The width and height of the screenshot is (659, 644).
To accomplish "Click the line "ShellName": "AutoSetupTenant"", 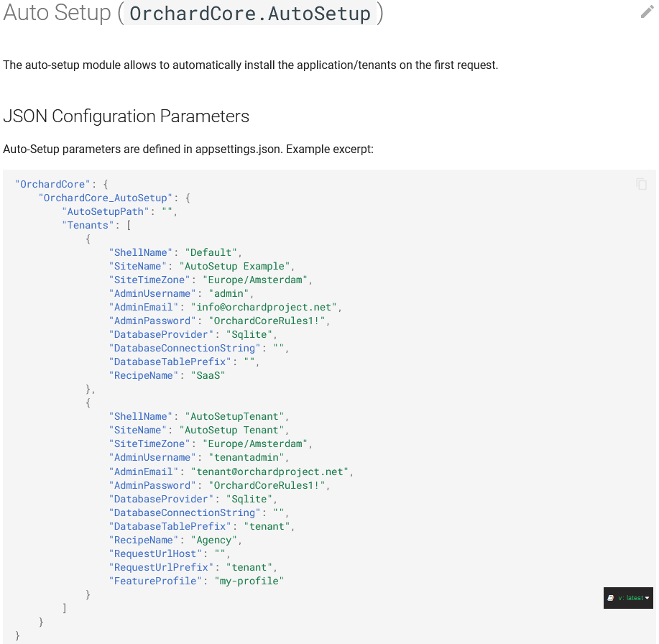I will [x=199, y=417].
